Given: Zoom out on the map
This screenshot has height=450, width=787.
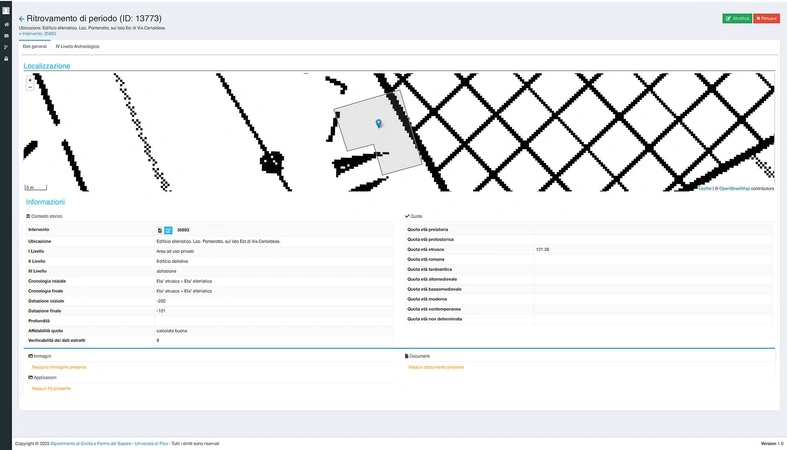Looking at the screenshot, I should [x=29, y=87].
